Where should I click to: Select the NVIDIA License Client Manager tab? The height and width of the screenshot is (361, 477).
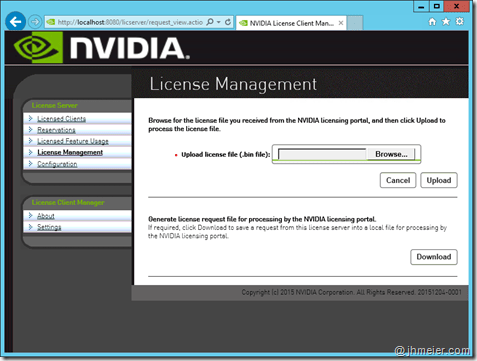(291, 23)
